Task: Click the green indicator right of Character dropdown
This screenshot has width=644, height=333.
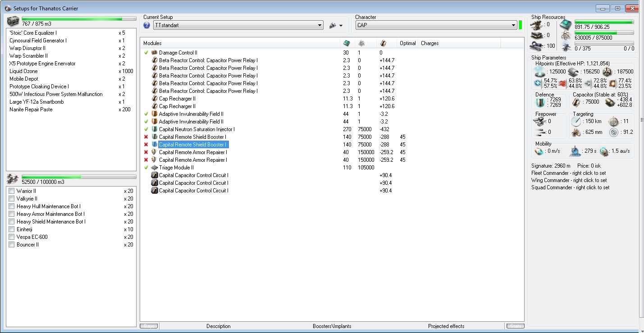Action: click(520, 25)
